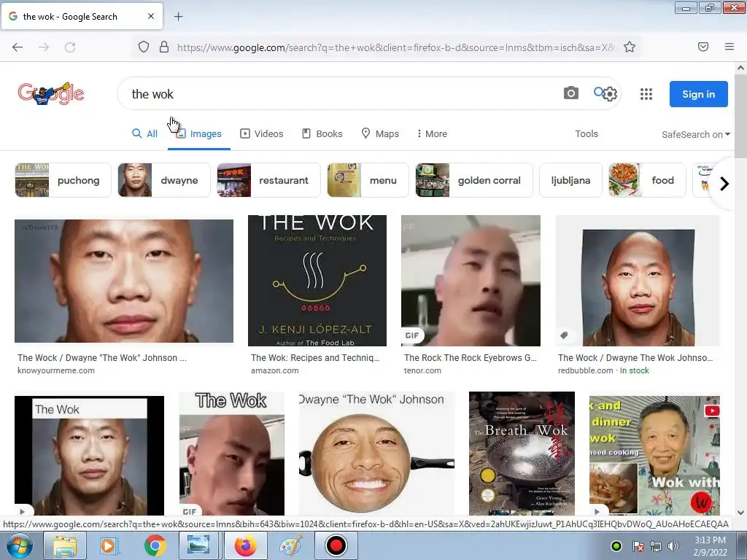The width and height of the screenshot is (747, 560).
Task: Switch to Firefox in the taskbar
Action: 245,545
